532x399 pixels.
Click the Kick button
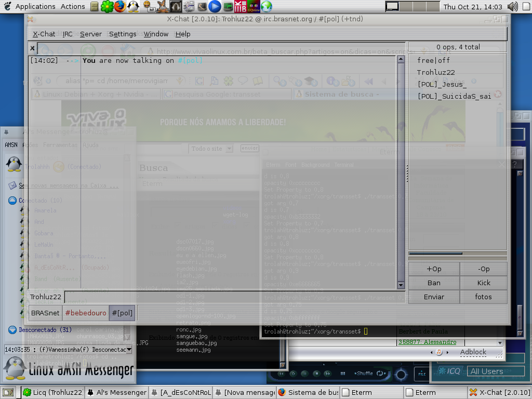[484, 283]
